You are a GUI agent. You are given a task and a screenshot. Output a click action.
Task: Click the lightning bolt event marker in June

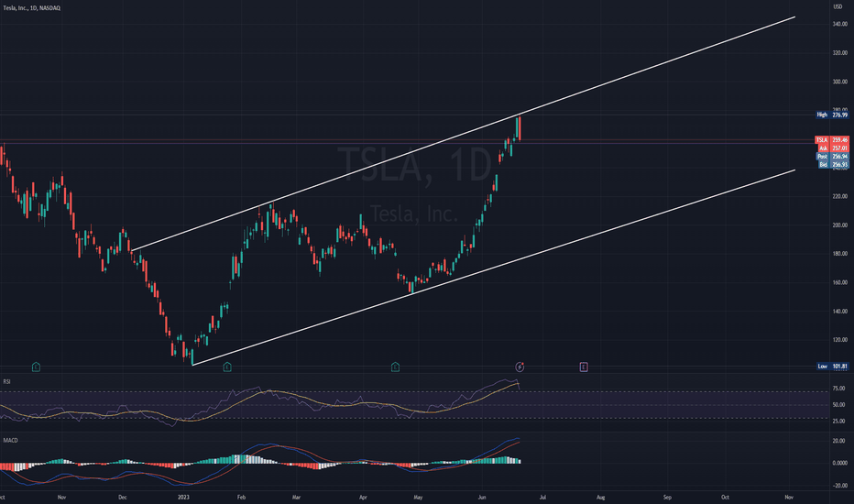coord(520,367)
